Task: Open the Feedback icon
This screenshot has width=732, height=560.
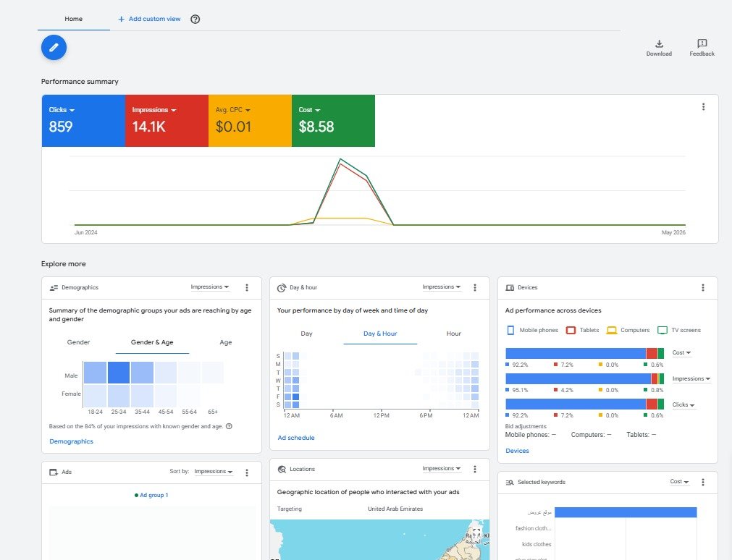Action: coord(702,44)
